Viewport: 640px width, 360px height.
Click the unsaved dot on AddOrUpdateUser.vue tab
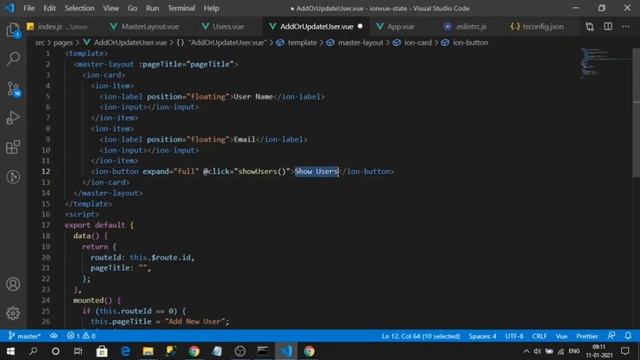point(360,26)
